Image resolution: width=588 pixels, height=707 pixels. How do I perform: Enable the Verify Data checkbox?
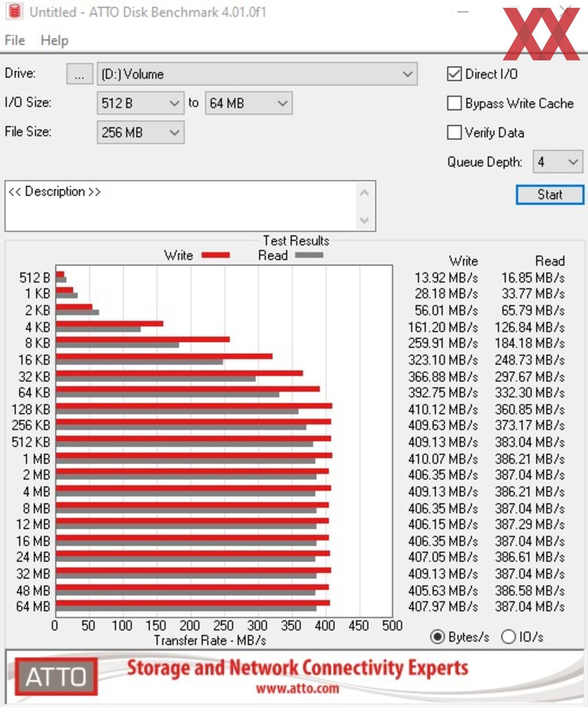[454, 132]
